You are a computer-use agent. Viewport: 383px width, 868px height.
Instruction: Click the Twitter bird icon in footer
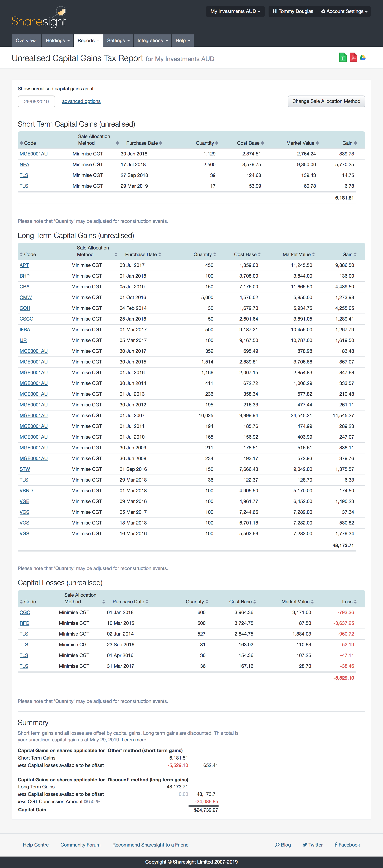305,845
